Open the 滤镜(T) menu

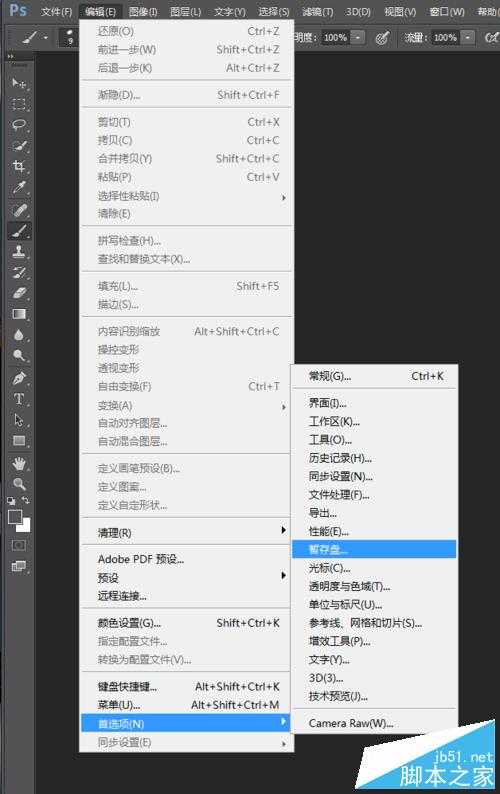coord(318,11)
